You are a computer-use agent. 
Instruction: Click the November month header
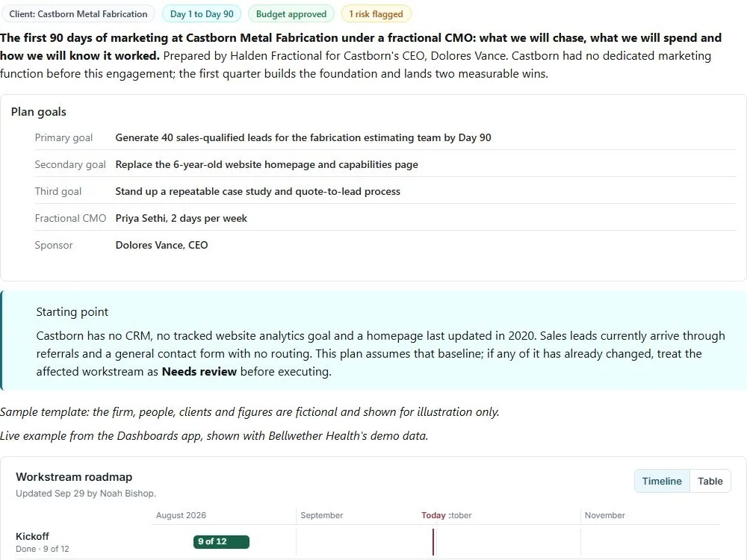click(604, 515)
